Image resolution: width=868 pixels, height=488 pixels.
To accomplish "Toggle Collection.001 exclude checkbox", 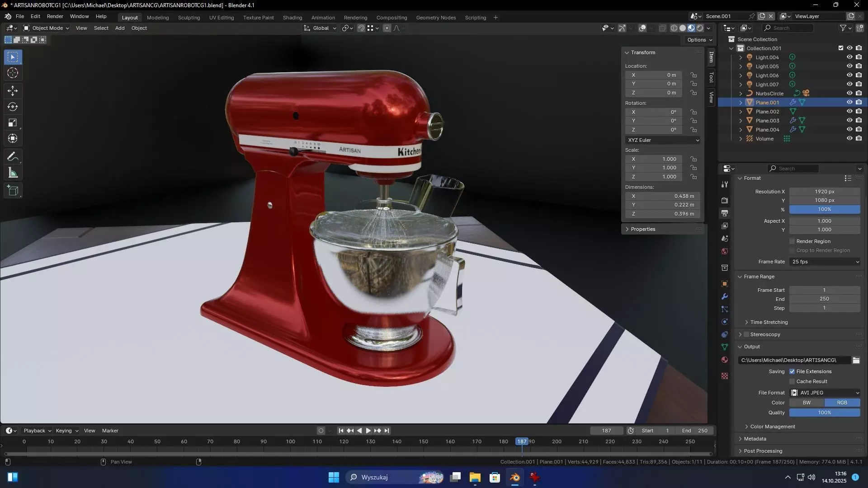I will (841, 48).
